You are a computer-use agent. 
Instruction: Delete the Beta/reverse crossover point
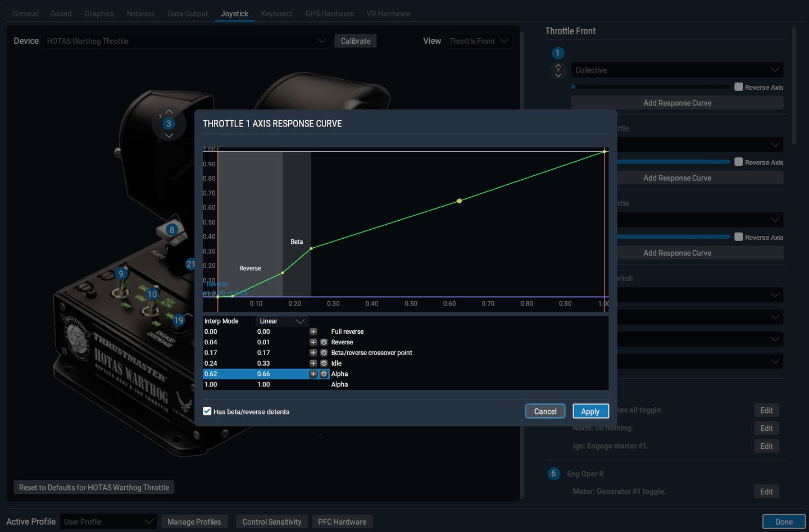(324, 353)
